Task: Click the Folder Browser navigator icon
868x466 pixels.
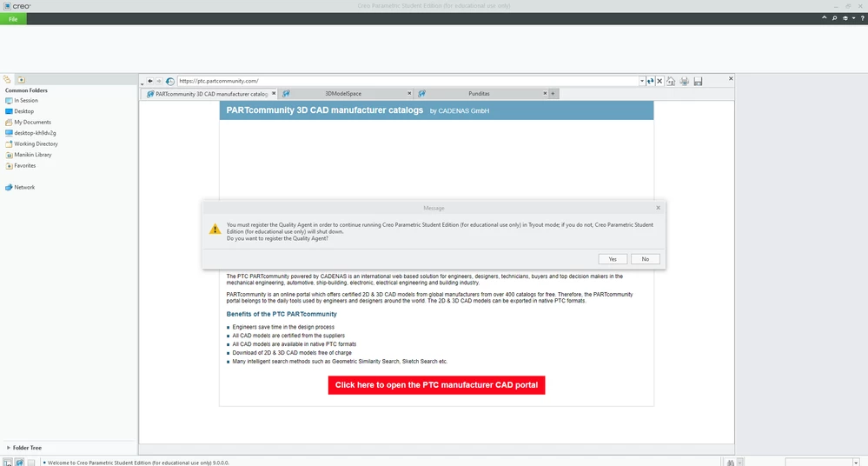Action: click(x=7, y=80)
